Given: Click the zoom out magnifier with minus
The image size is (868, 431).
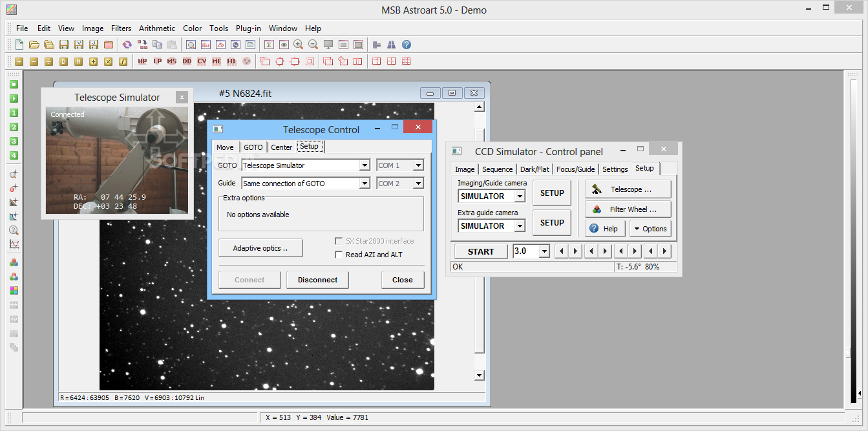Looking at the screenshot, I should (313, 45).
